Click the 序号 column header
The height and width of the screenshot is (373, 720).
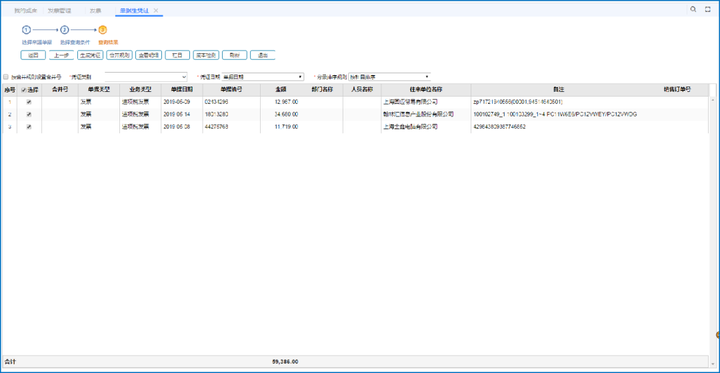(x=10, y=90)
